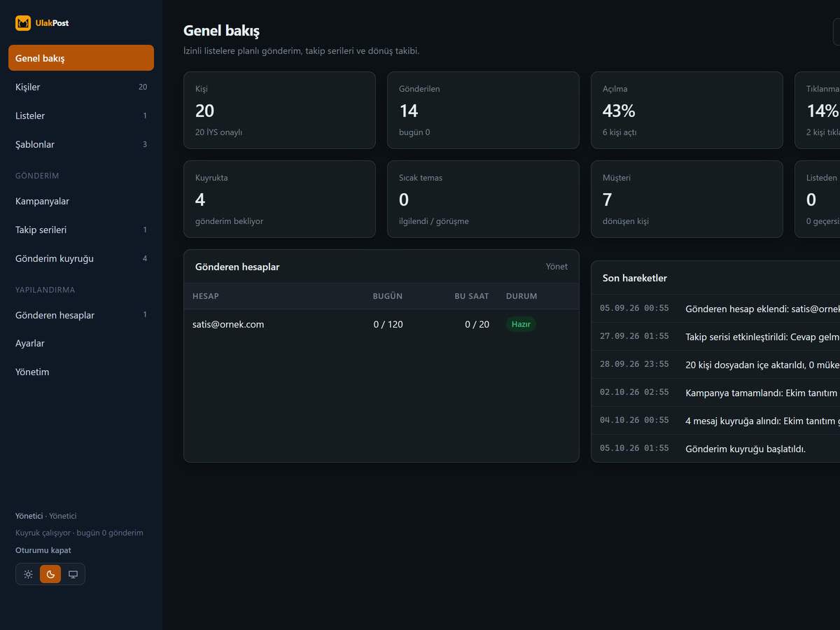This screenshot has width=840, height=630.
Task: Click the Son hareketler heading
Action: [635, 278]
